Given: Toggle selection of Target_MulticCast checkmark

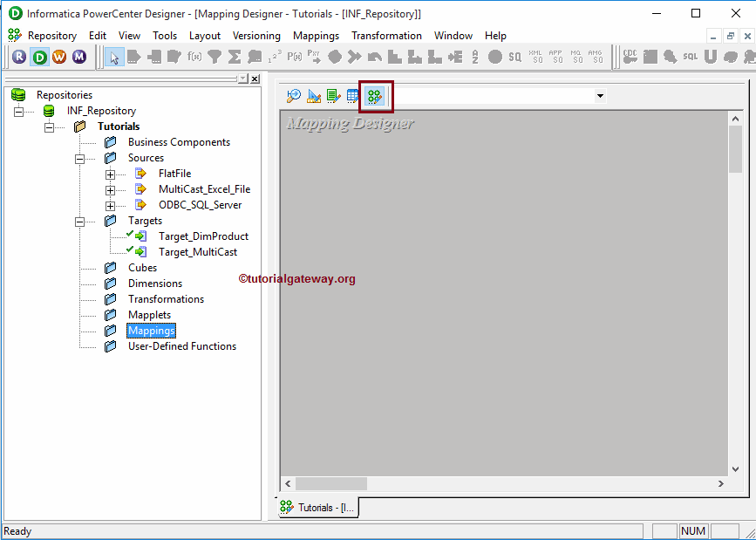Looking at the screenshot, I should [x=129, y=251].
